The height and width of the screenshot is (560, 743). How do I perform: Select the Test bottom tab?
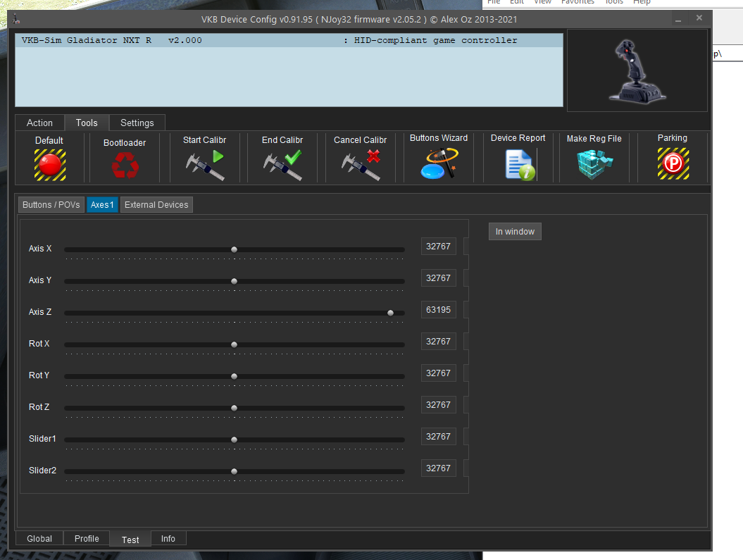130,540
